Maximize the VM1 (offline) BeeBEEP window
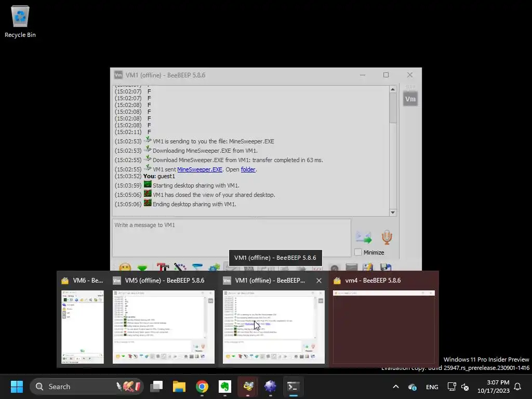532x399 pixels. (x=386, y=75)
